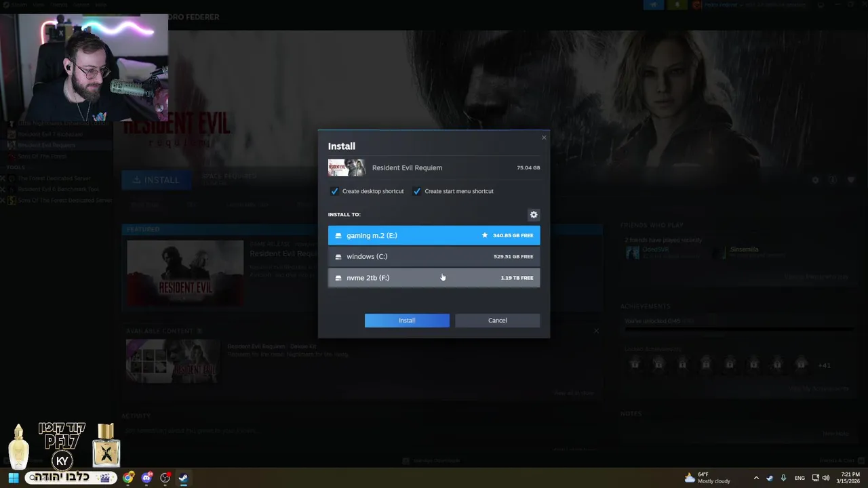Open volume control tray icon

tap(825, 478)
